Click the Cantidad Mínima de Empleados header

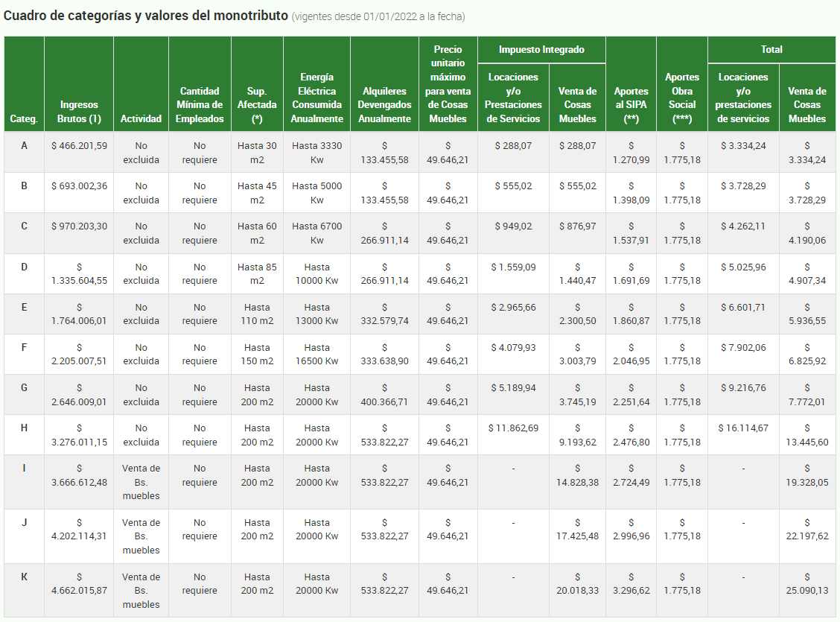point(200,105)
